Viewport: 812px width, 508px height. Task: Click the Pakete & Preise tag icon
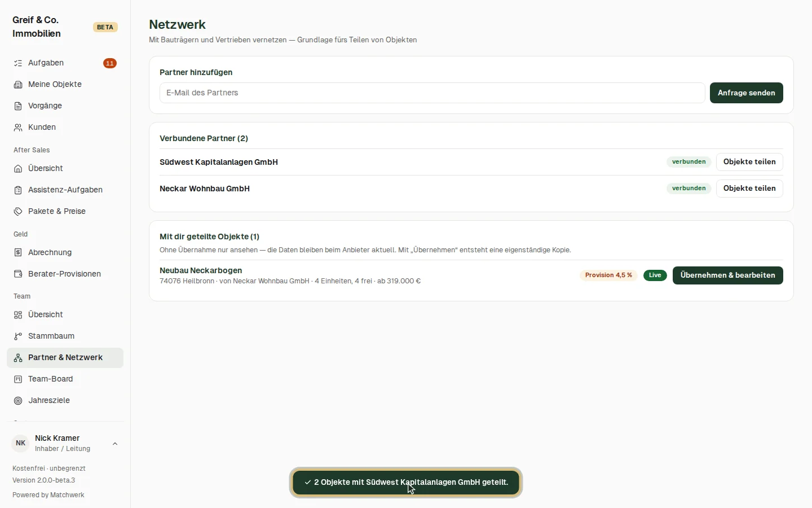pyautogui.click(x=18, y=212)
